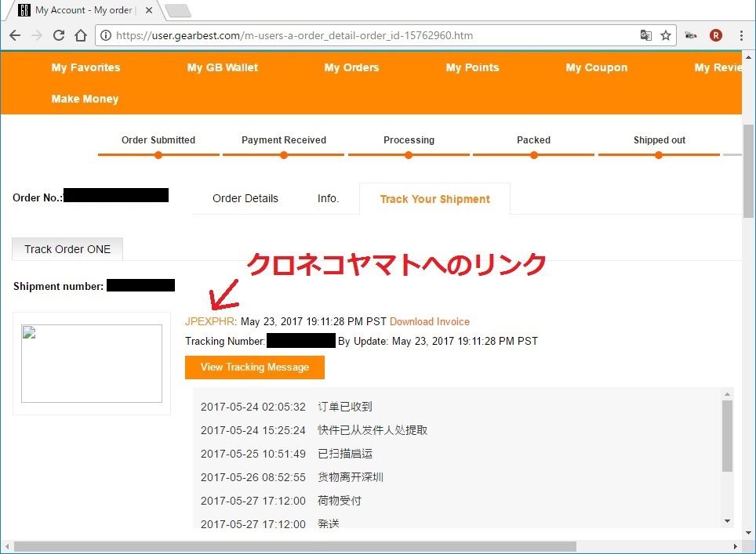Click the Order Submitted progress dot
756x554 pixels.
(158, 155)
